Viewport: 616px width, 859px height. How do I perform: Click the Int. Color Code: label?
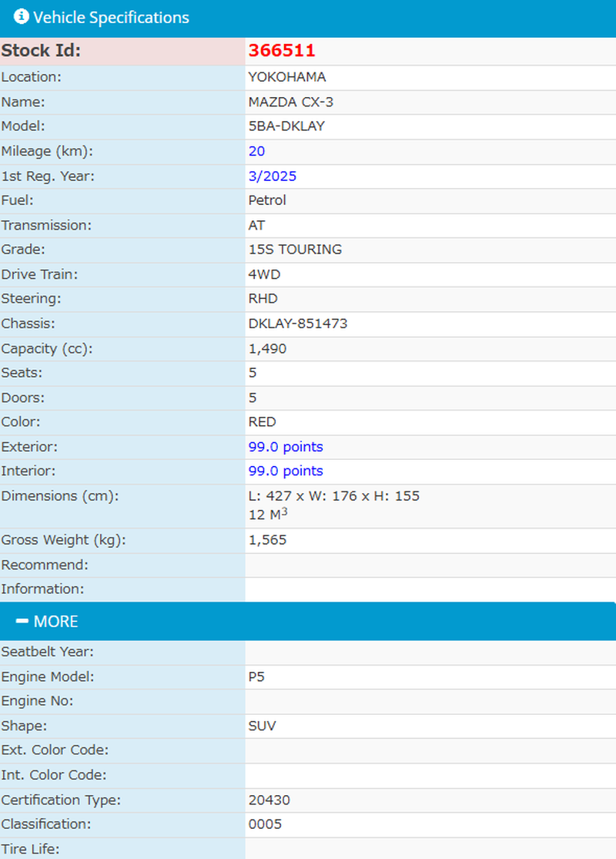click(x=54, y=775)
